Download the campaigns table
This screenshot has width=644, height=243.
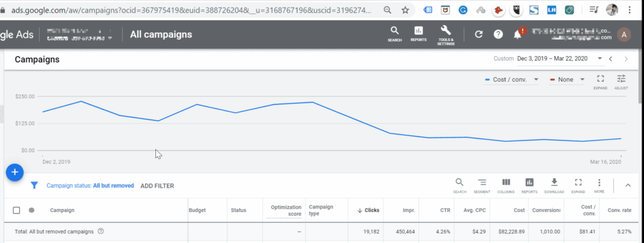(554, 186)
